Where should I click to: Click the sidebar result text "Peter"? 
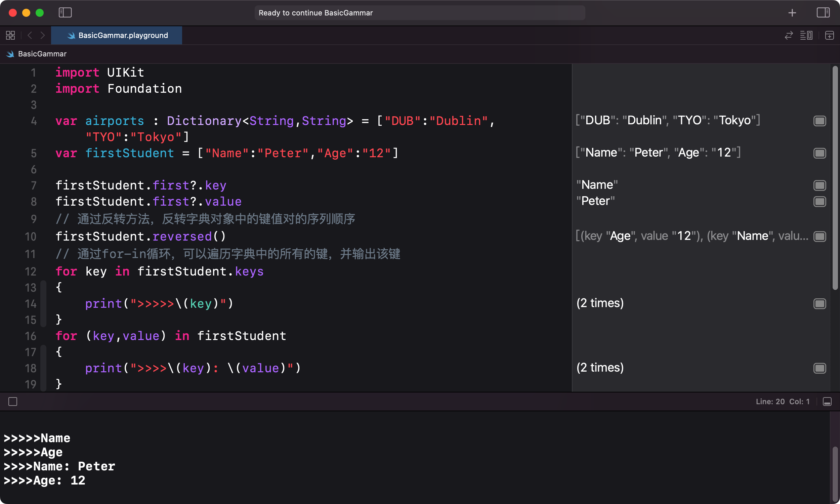[595, 201]
